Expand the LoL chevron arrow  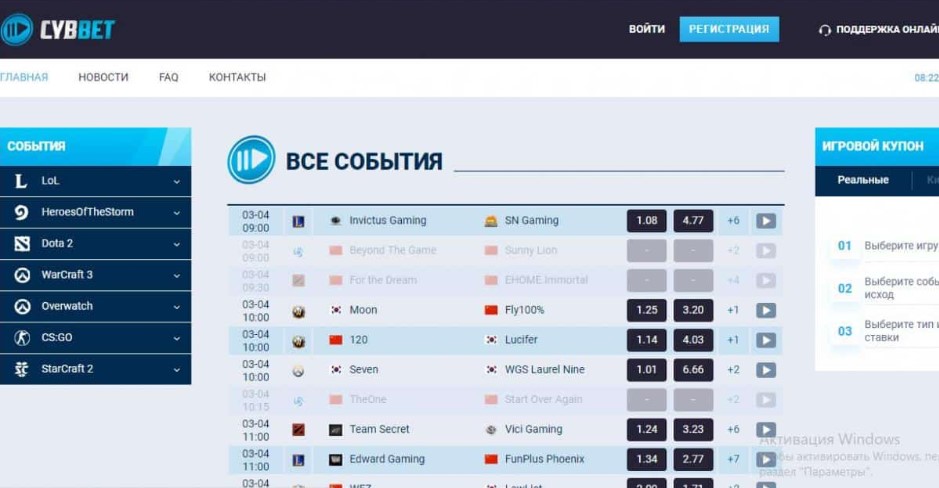pyautogui.click(x=177, y=181)
